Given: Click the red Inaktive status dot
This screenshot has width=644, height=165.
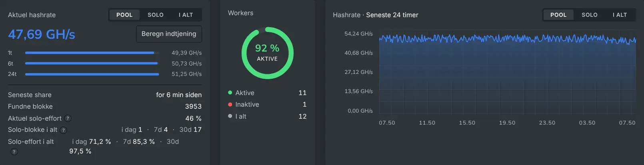Looking at the screenshot, I should click(230, 104).
